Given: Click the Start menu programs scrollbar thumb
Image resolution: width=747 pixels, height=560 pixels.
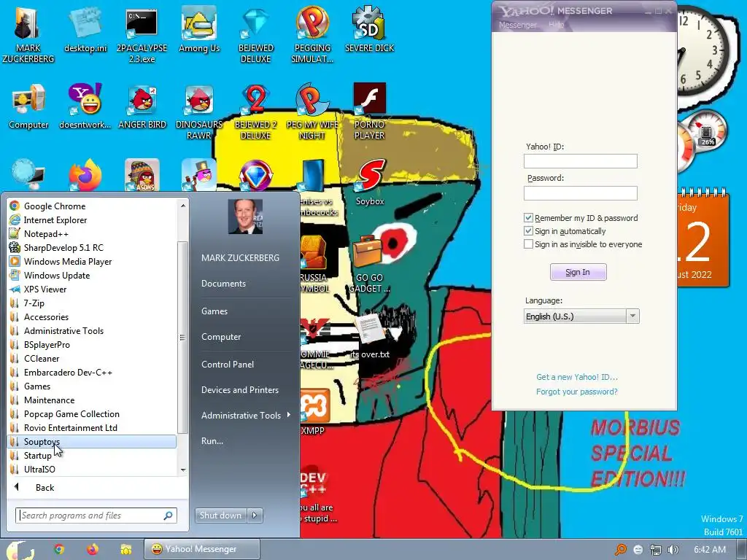Looking at the screenshot, I should (x=182, y=337).
